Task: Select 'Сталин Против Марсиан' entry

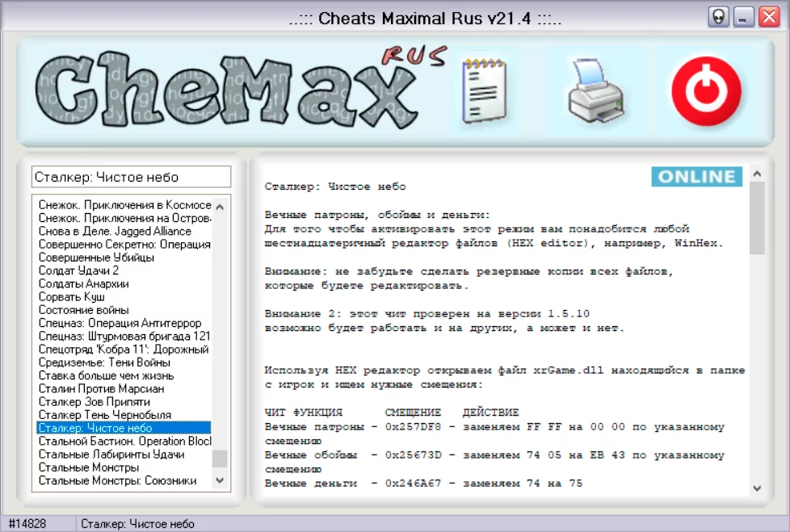Action: [124, 388]
